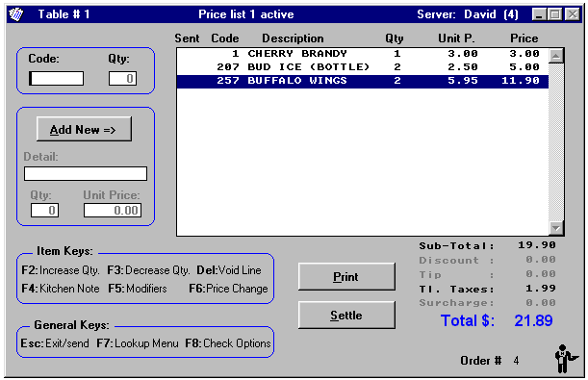Click the Detail text field

[86, 173]
